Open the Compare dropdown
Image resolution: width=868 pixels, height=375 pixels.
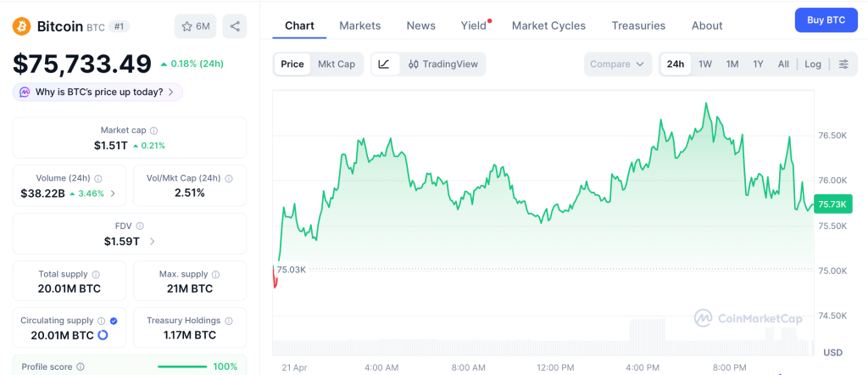pyautogui.click(x=618, y=64)
